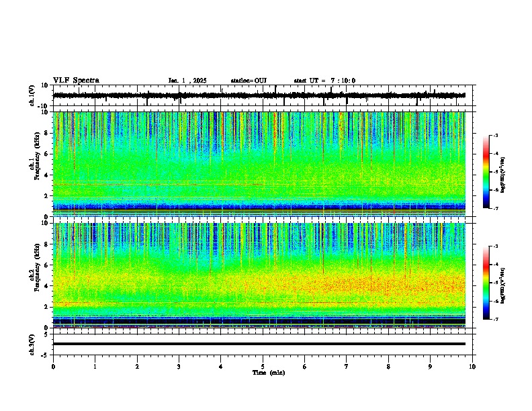
Task: Click the "Time (min)" axis label
Action: [269, 373]
